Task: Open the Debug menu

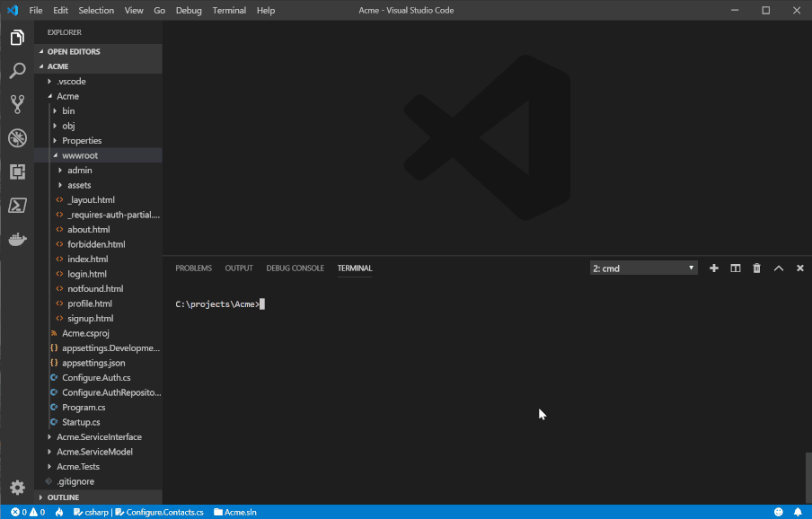Action: pos(189,11)
